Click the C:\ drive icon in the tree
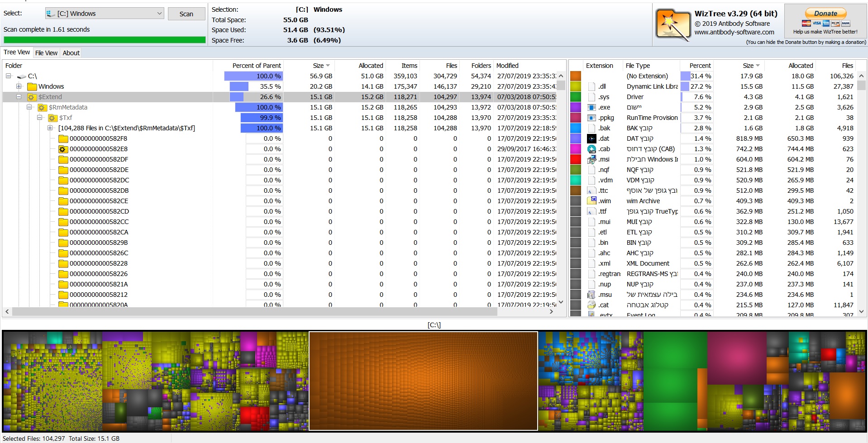The height and width of the screenshot is (443, 868). click(x=22, y=76)
